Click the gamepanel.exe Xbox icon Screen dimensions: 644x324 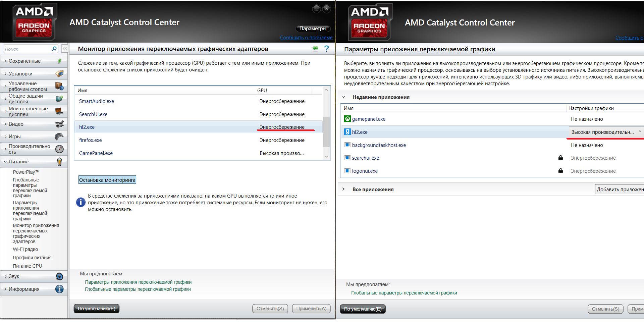pyautogui.click(x=347, y=119)
